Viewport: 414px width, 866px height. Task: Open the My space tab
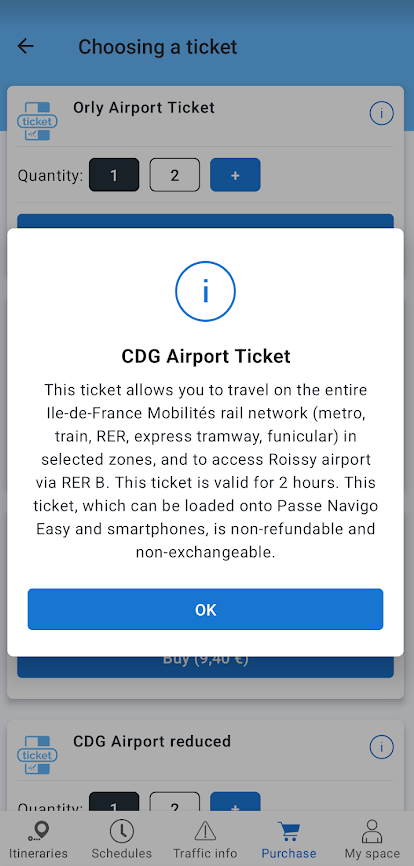pos(372,839)
